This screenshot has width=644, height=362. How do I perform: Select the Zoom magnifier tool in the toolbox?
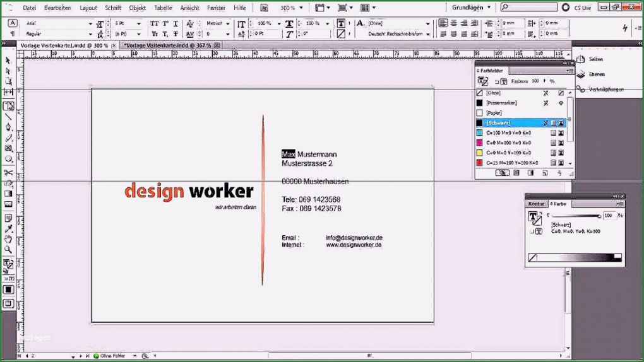8,250
